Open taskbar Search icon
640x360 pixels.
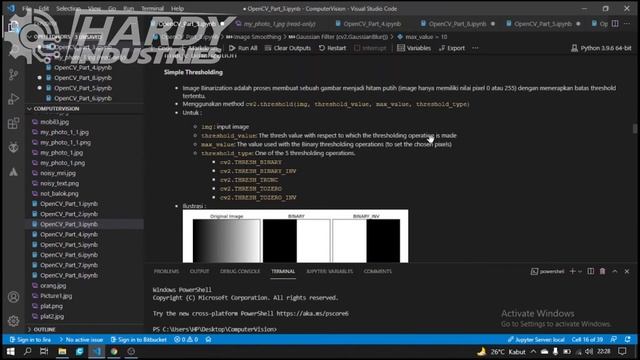point(27,351)
